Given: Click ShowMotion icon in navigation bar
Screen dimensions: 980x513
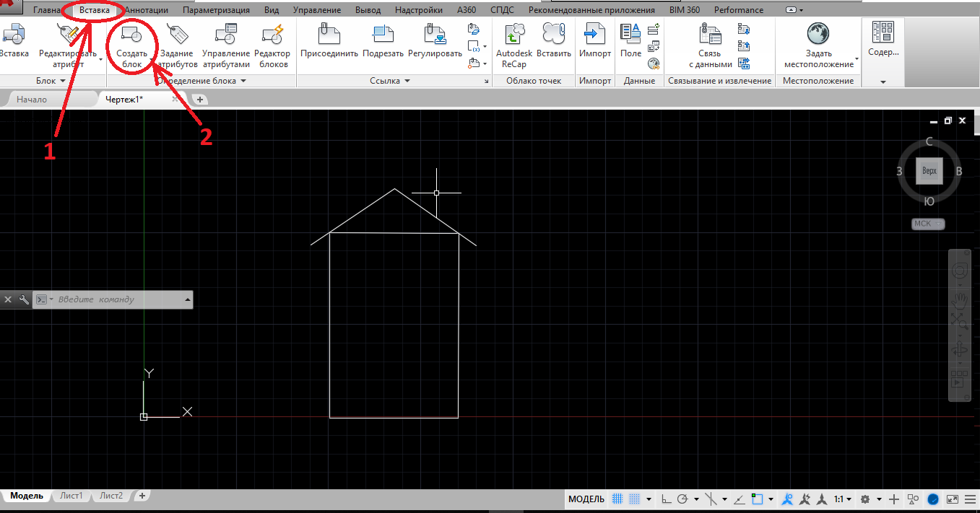Looking at the screenshot, I should coord(959,380).
